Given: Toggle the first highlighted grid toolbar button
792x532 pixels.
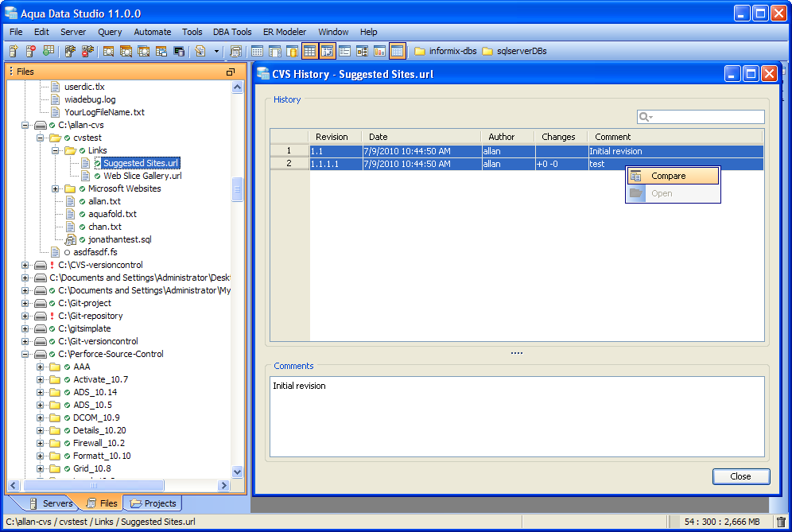Looking at the screenshot, I should [309, 51].
